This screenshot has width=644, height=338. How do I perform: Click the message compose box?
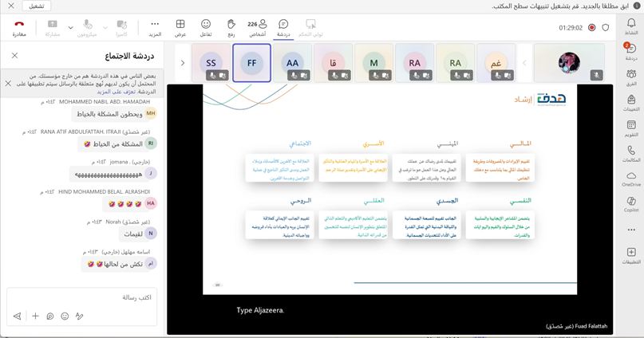[80, 297]
